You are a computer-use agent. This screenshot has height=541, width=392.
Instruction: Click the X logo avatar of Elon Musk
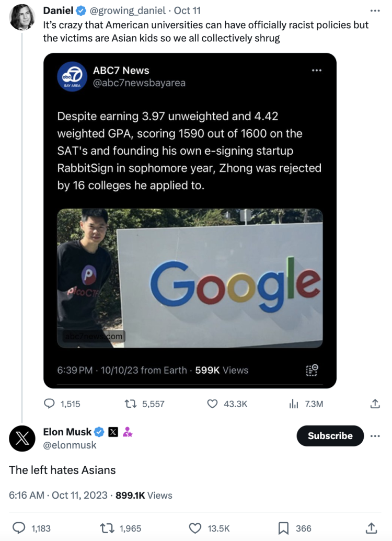[x=21, y=438]
